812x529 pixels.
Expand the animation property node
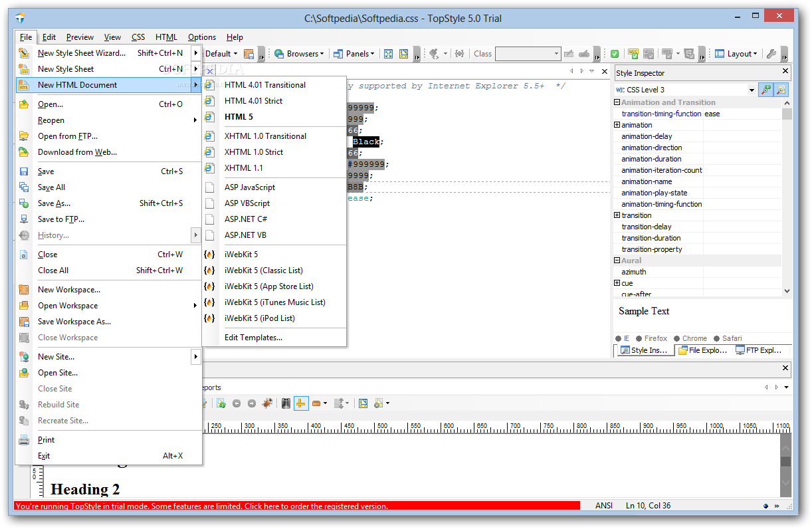coord(617,125)
